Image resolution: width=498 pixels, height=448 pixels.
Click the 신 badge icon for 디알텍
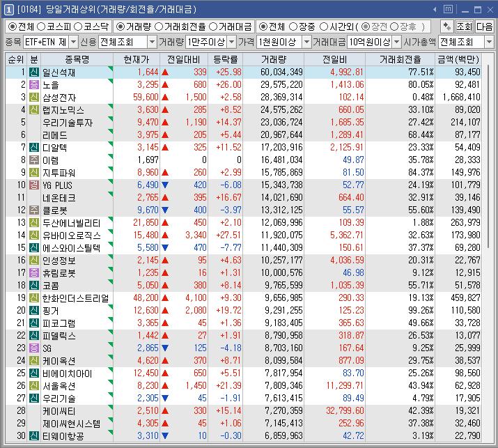34,148
